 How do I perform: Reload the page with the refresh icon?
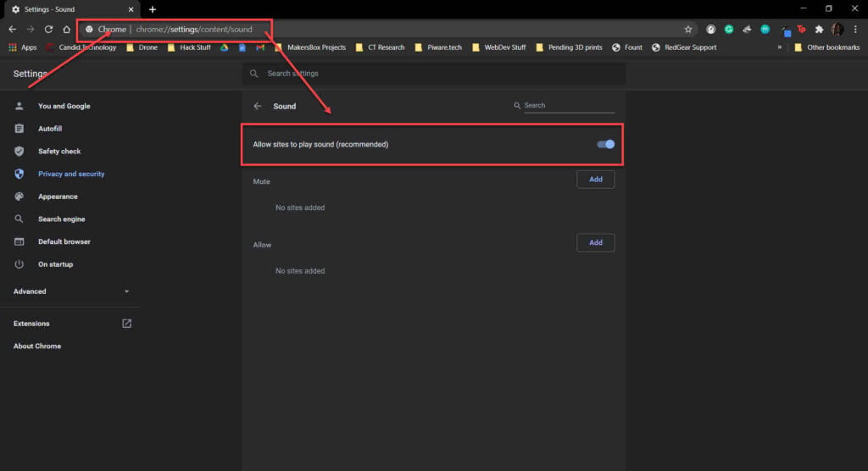tap(48, 30)
